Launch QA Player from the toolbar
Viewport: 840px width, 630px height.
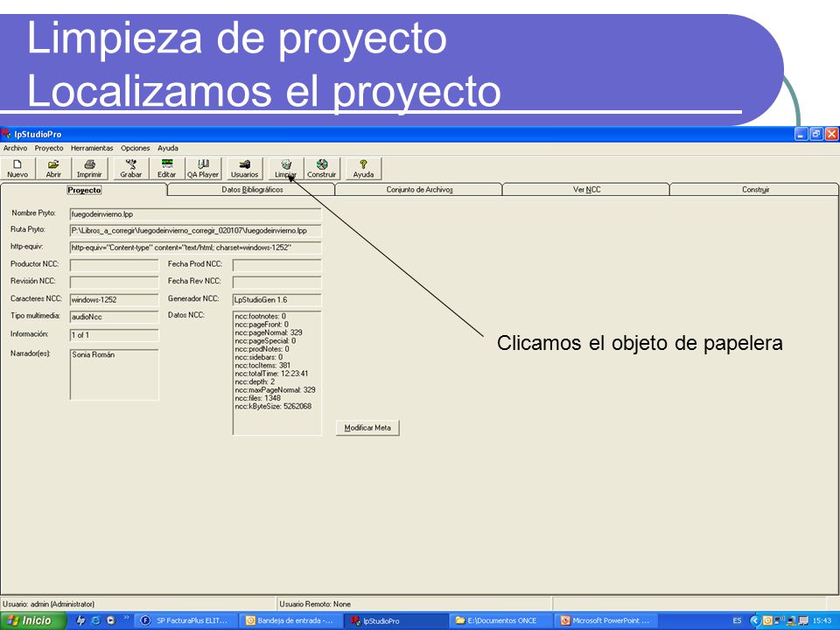[x=202, y=169]
